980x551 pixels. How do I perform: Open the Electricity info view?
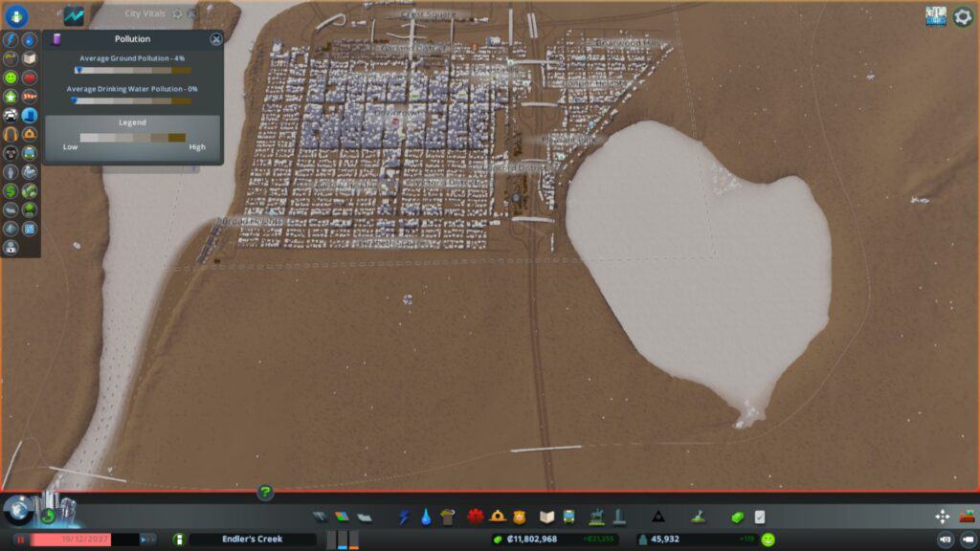(x=11, y=39)
